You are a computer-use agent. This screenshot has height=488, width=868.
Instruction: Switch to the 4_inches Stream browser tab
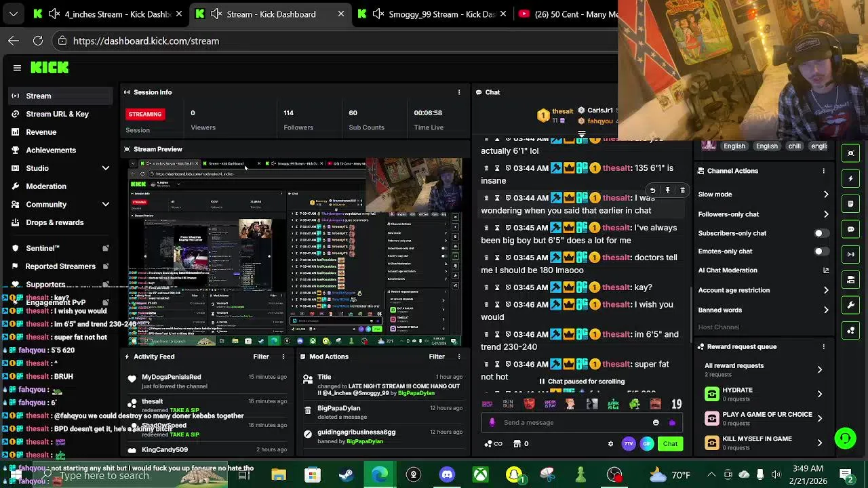tap(108, 14)
